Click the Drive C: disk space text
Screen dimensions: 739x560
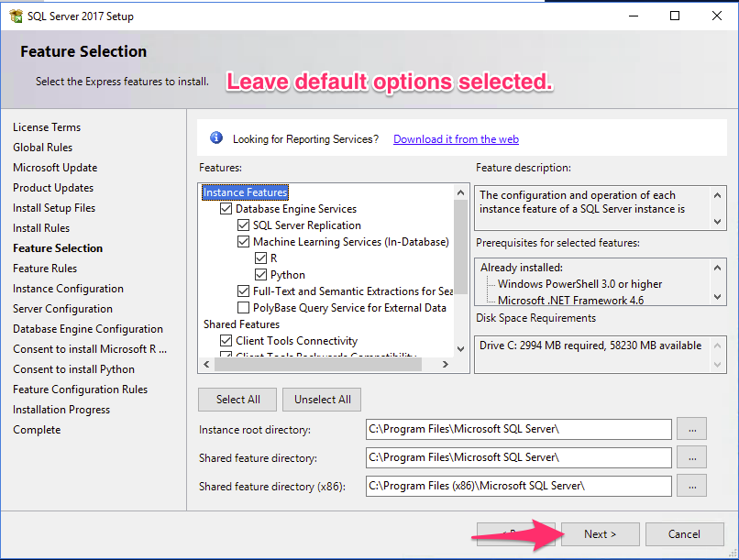coord(590,346)
